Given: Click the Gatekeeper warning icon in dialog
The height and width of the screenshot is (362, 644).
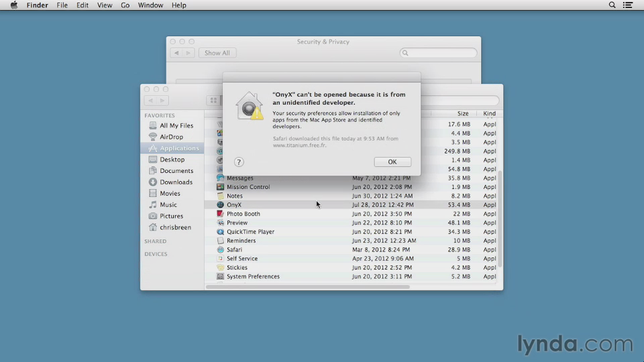Looking at the screenshot, I should coord(250,106).
